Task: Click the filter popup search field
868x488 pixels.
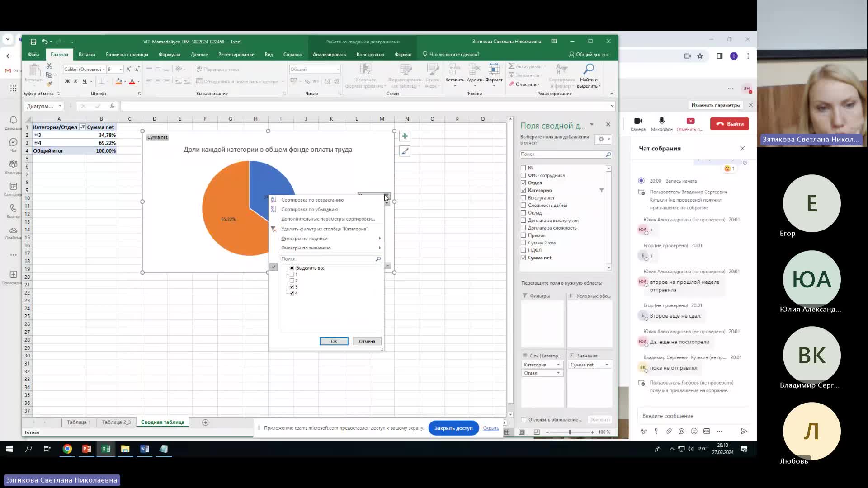Action: tap(331, 259)
